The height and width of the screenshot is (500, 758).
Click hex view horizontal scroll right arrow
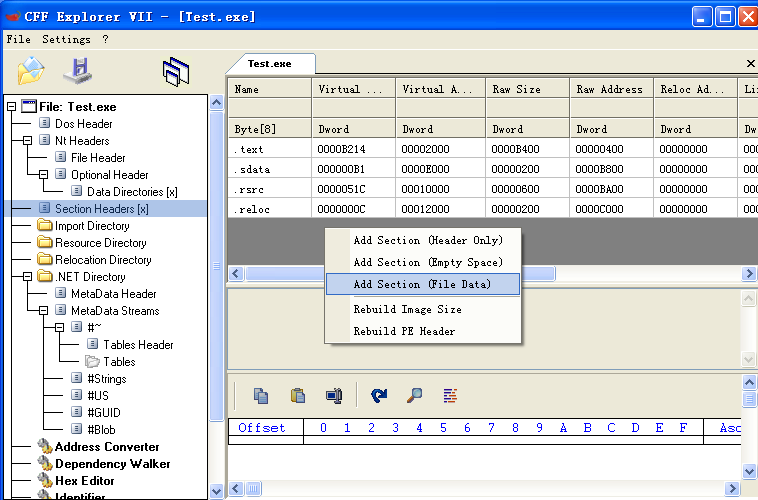[x=732, y=488]
